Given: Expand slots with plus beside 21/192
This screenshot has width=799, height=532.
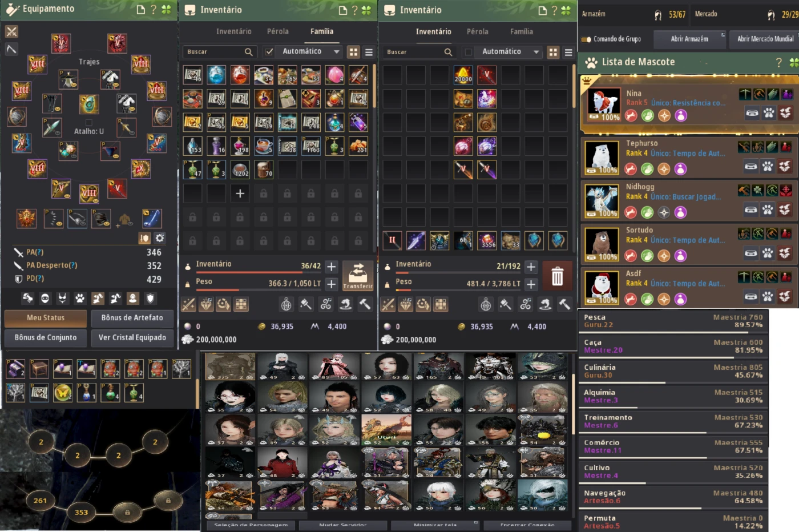Looking at the screenshot, I should (531, 267).
